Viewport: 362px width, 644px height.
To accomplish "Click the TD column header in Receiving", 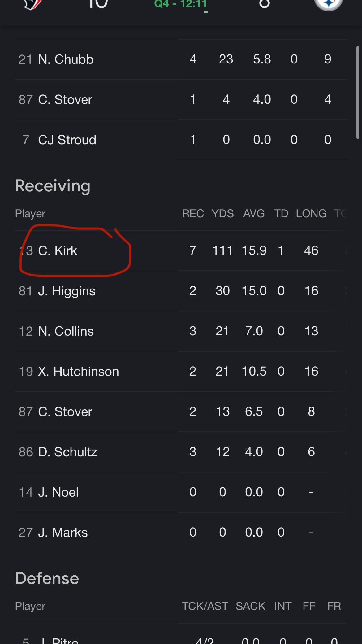I will point(281,214).
